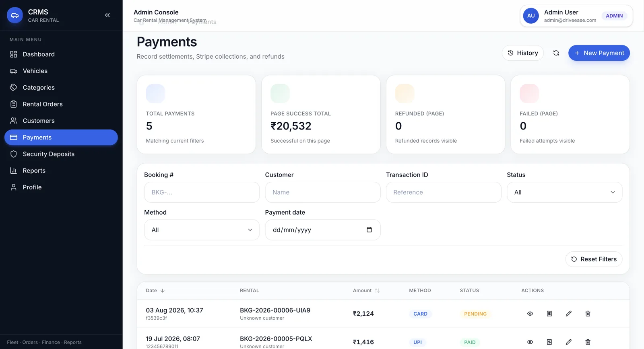This screenshot has height=349, width=644.
Task: Click the Customers people icon
Action: [14, 121]
